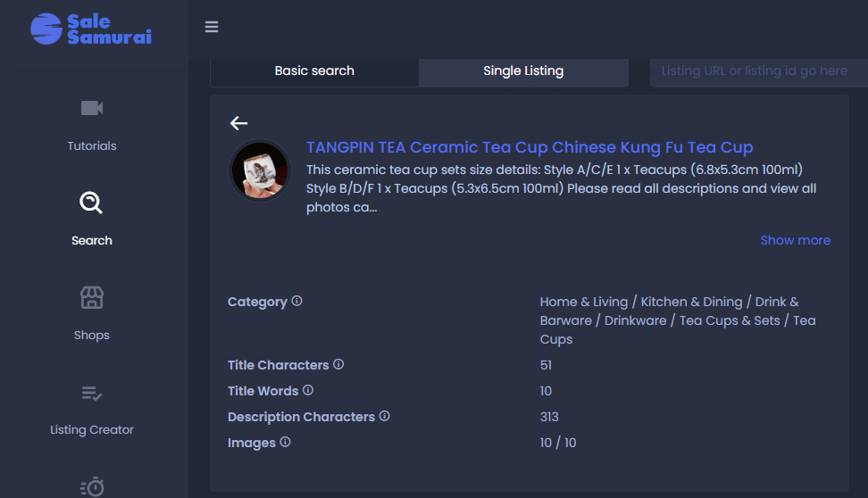Open the Listing Creator checklist icon
Screen dimensions: 868x498
click(x=92, y=394)
